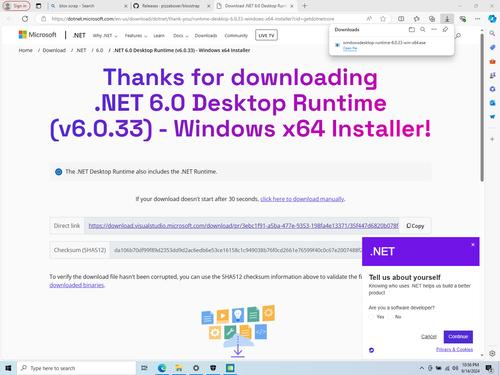Open the notification center icon
The height and width of the screenshot is (375, 500).
489,368
